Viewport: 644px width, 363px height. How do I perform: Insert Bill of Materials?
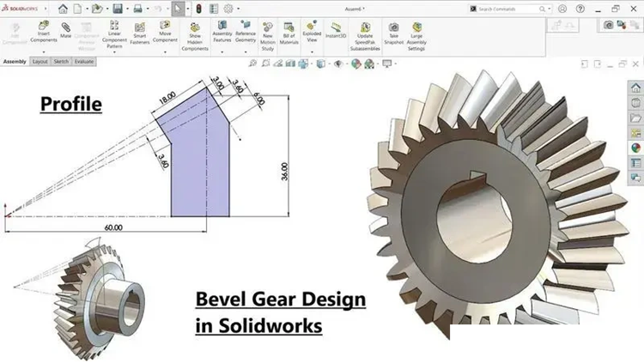(289, 33)
